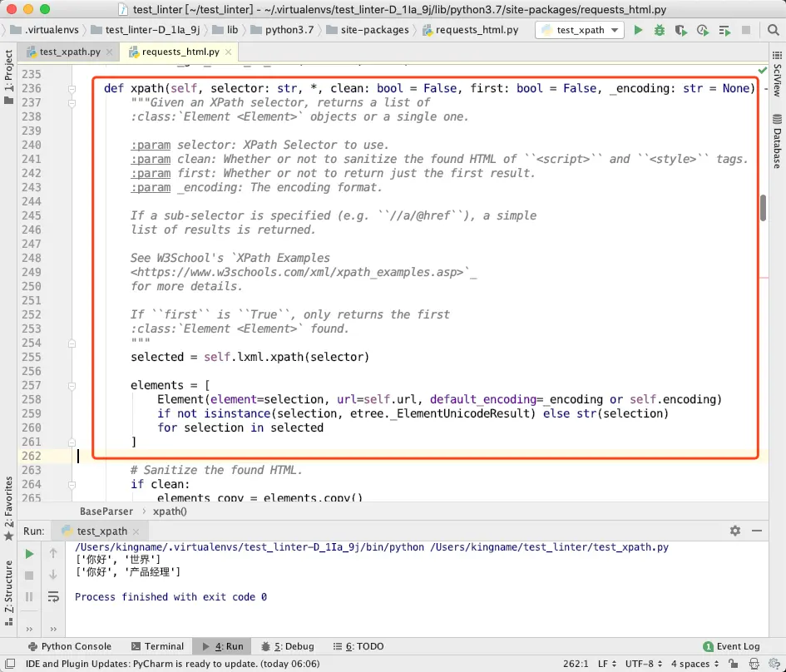
Task: Toggle tool window buttons icon in status bar corner
Action: point(9,664)
